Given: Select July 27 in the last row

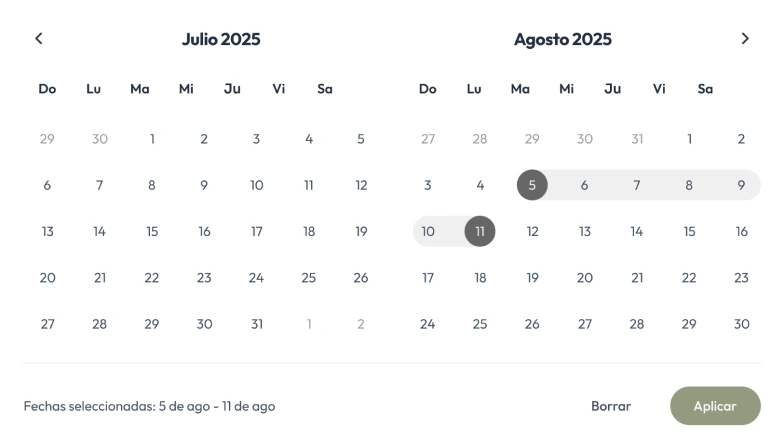Looking at the screenshot, I should pos(47,324).
